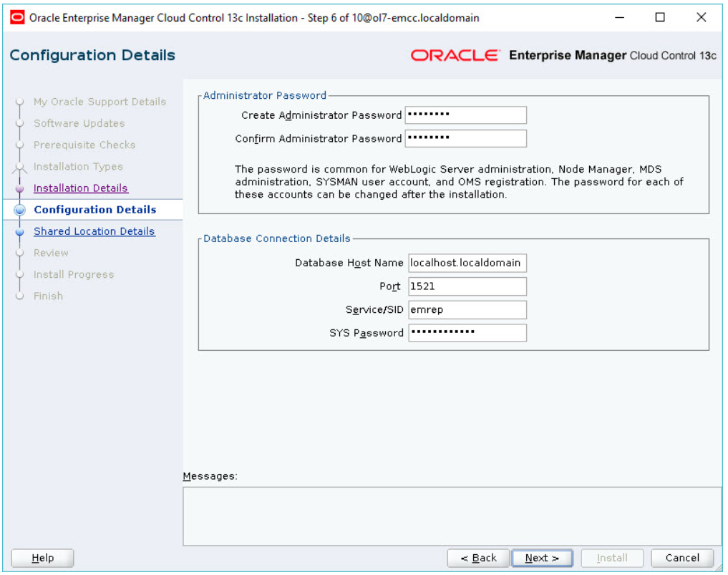Cancel the installation
This screenshot has width=728, height=575.
coord(682,558)
